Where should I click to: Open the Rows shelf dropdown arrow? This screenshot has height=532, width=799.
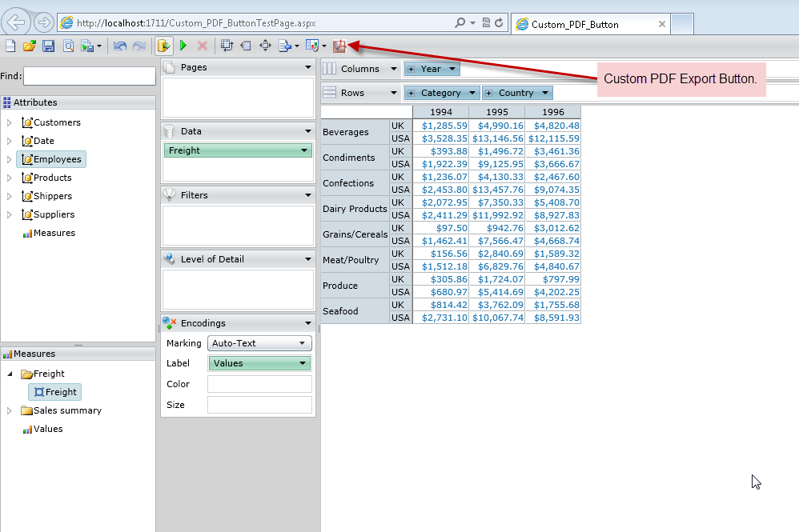(x=393, y=93)
